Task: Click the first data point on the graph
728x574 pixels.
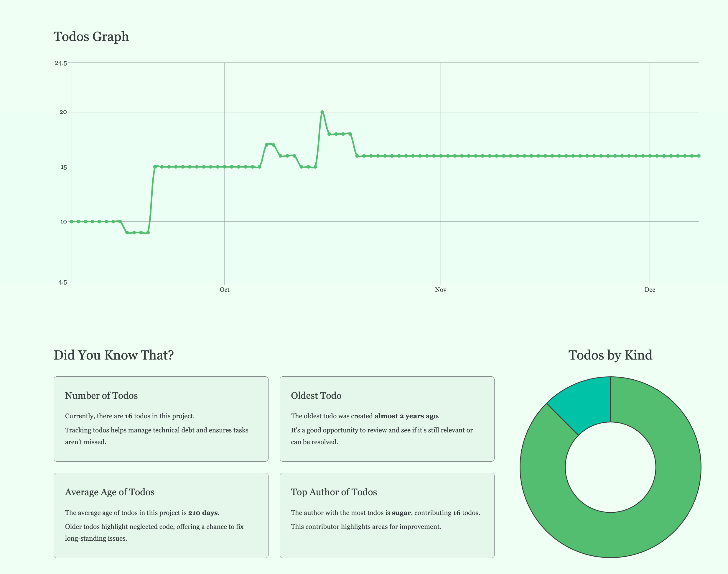Action: 71,222
